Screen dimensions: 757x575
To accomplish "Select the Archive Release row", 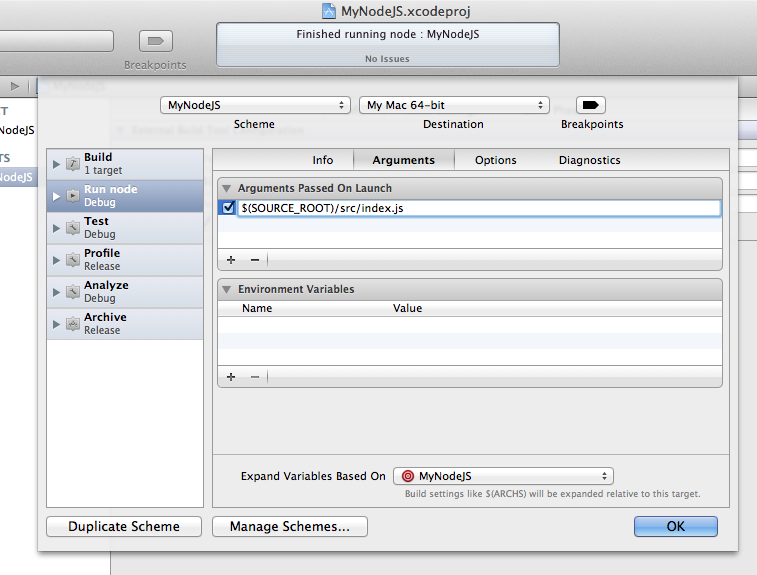I will [125, 324].
